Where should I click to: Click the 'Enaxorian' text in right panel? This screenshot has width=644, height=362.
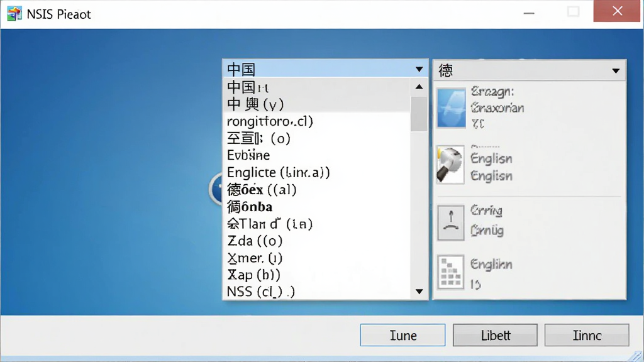(497, 108)
